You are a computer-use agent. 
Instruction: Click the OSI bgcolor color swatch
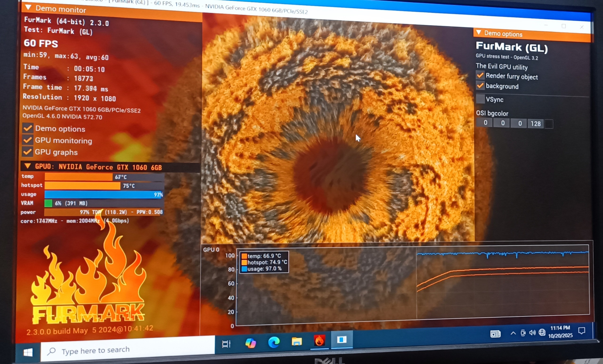549,124
